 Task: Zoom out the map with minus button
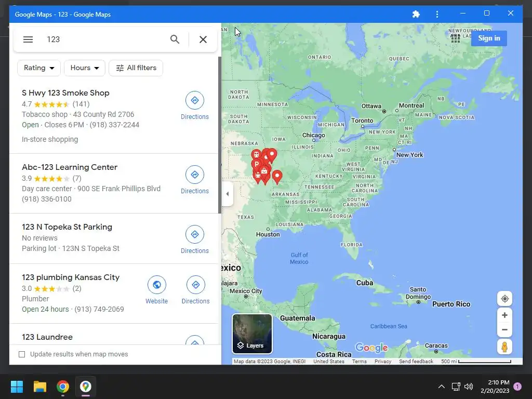click(x=504, y=330)
